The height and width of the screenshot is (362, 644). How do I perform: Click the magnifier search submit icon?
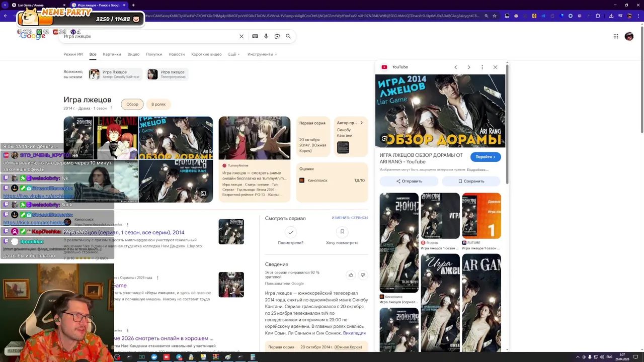pos(288,36)
